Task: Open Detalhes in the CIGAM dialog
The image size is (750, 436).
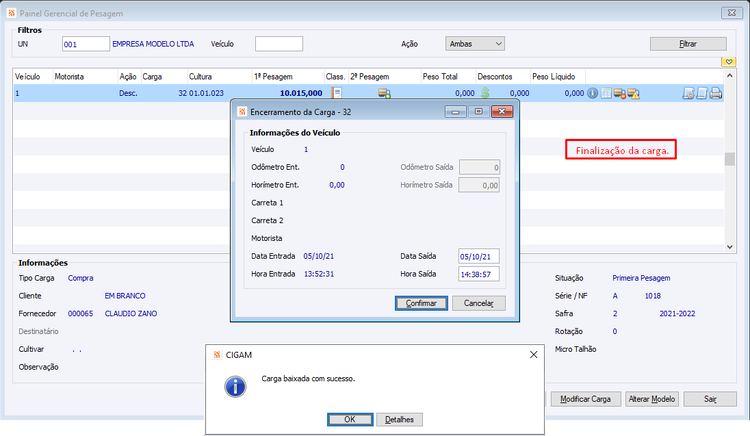Action: tap(399, 419)
